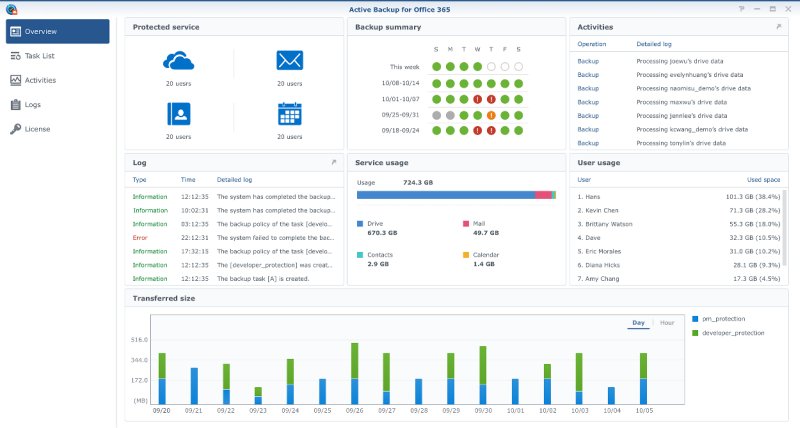Open the License section in sidebar
Screen dimensions: 800x428
click(38, 128)
